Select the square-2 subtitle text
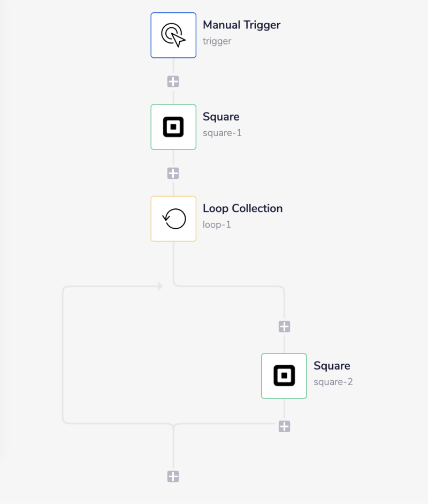This screenshot has height=504, width=428. click(333, 382)
